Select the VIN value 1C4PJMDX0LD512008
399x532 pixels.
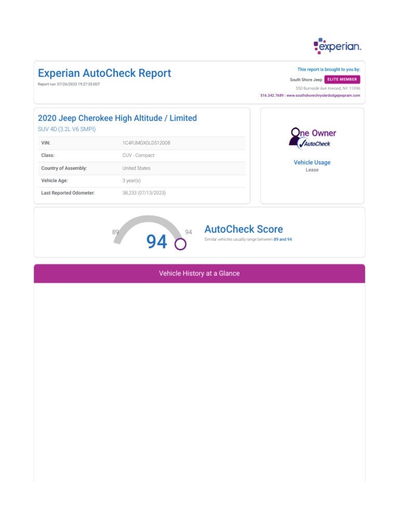tap(146, 143)
